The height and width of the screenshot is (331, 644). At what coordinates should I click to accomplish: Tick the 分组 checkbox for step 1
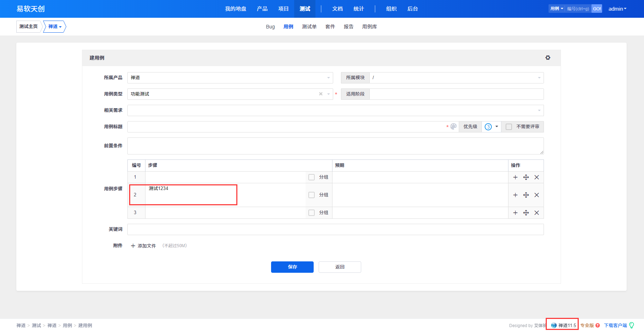tap(312, 177)
